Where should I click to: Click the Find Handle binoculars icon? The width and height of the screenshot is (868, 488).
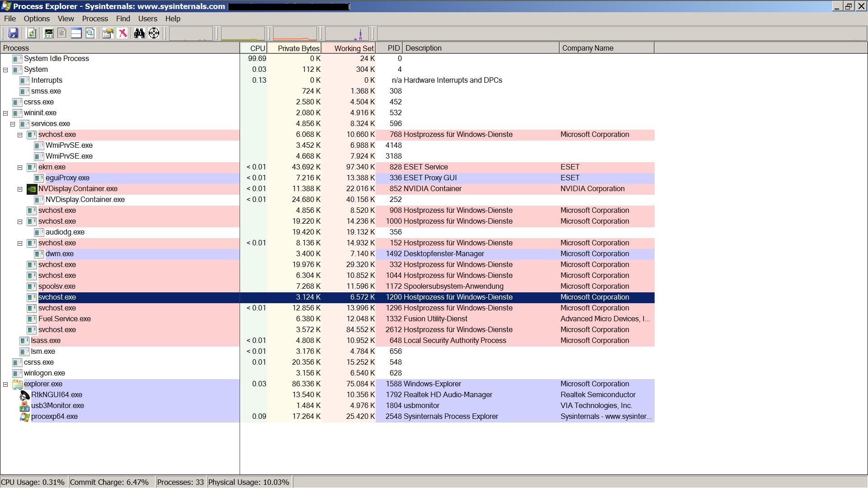click(139, 33)
